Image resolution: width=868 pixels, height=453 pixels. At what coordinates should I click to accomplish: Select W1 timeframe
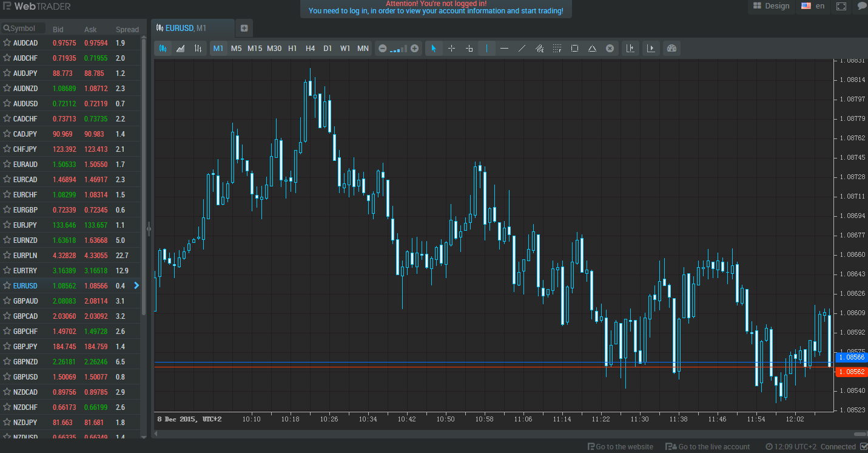pyautogui.click(x=345, y=49)
